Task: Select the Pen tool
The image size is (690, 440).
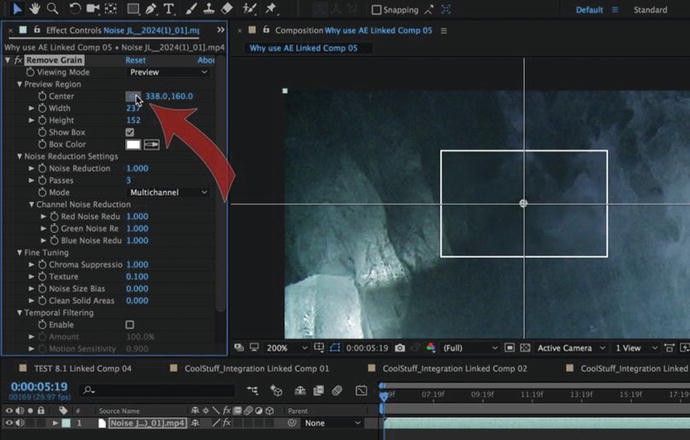Action: (150, 9)
